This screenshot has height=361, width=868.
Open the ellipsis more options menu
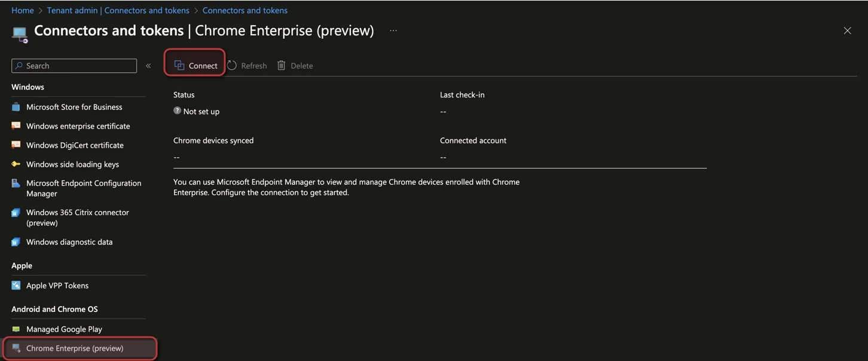click(393, 30)
